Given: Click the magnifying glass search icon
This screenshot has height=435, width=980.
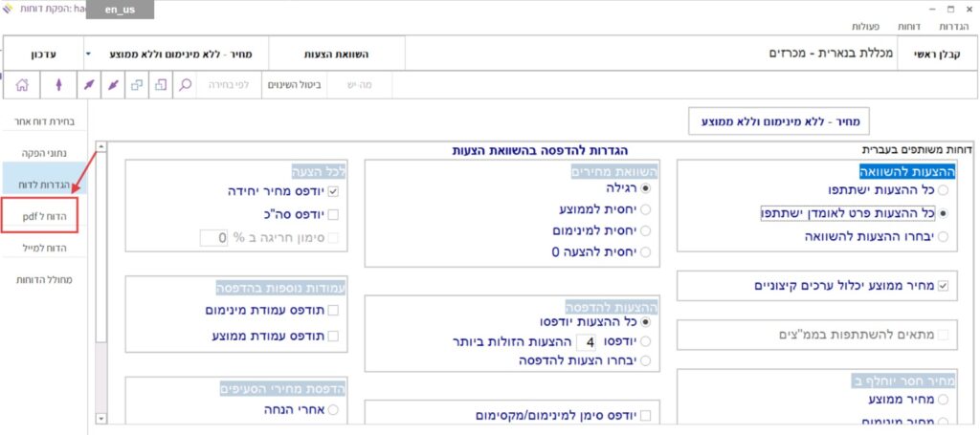Looking at the screenshot, I should coord(186,85).
